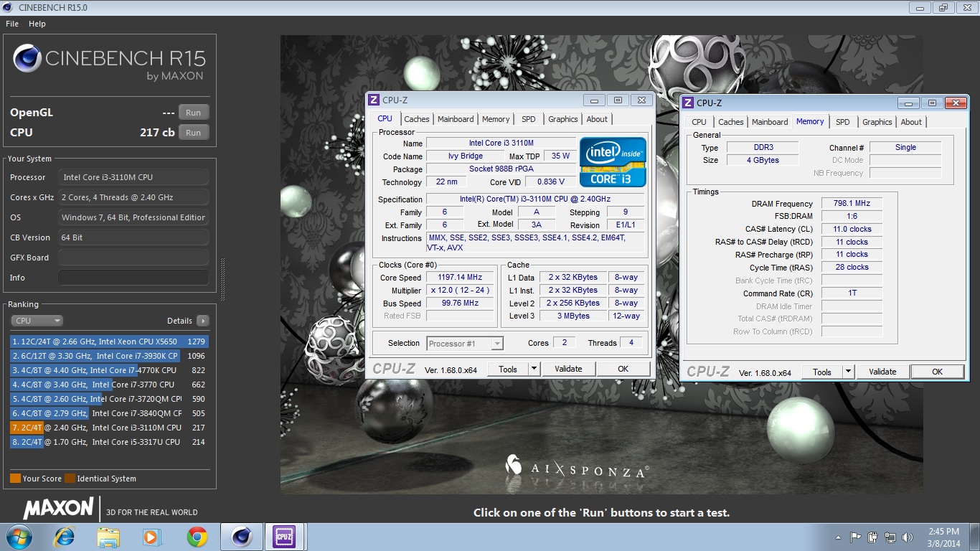Switch to Caches tab in left CPU-Z window
The height and width of the screenshot is (551, 980).
[x=416, y=119]
